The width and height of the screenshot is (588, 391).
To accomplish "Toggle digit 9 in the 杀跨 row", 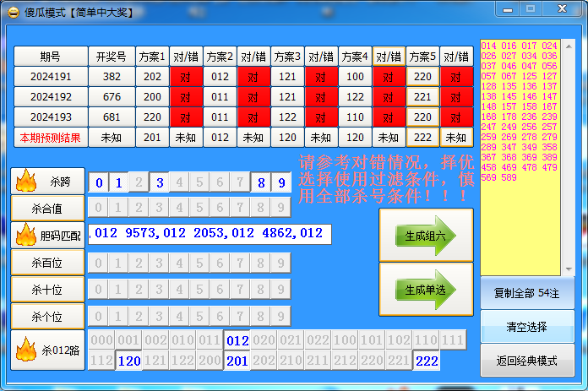I will [x=280, y=182].
